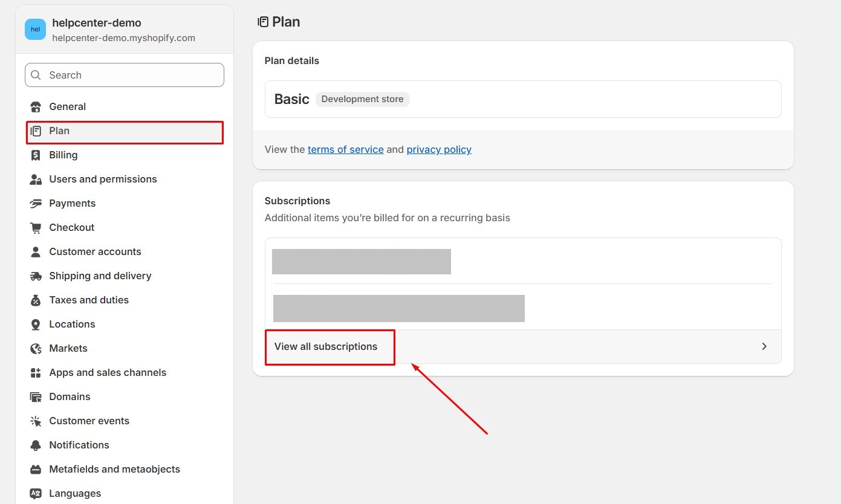This screenshot has height=504, width=841.
Task: Click the Markets globe icon
Action: [36, 349]
